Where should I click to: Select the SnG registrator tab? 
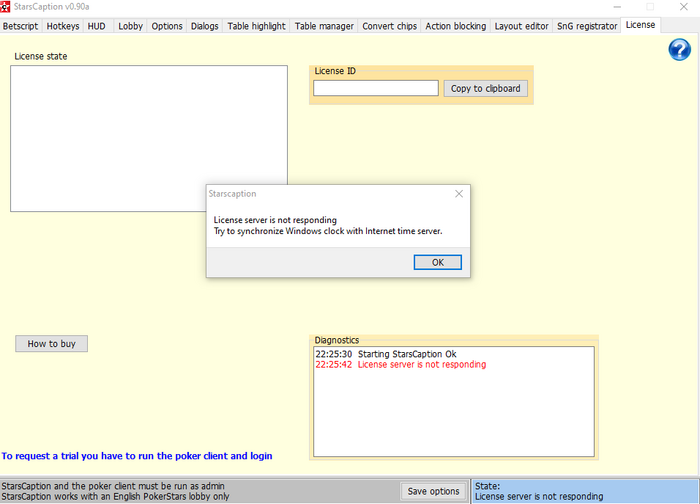pyautogui.click(x=587, y=26)
